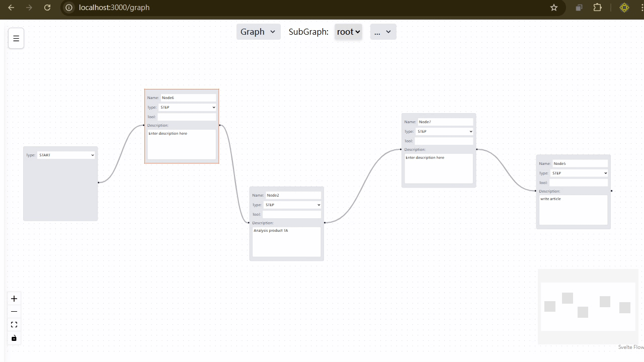Open the browser extensions menu
Image resolution: width=644 pixels, height=362 pixels.
click(598, 8)
